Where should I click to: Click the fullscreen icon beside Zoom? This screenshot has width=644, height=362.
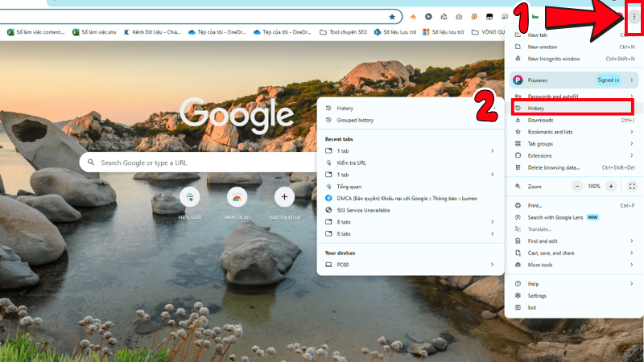(x=631, y=186)
